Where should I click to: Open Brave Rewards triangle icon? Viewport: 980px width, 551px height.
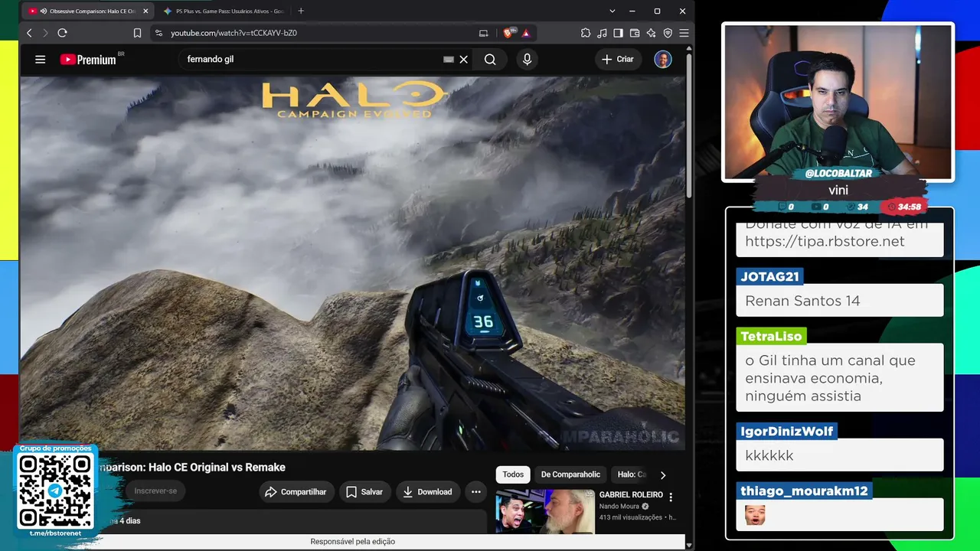[526, 33]
